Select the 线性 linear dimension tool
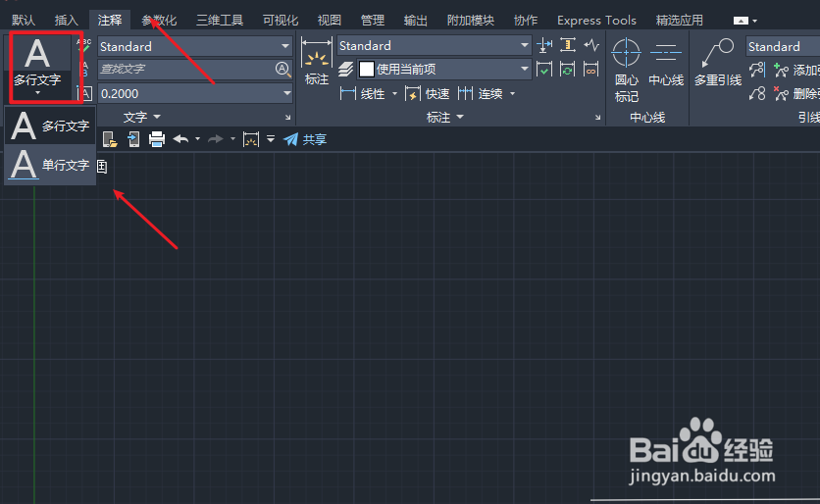 (x=362, y=94)
